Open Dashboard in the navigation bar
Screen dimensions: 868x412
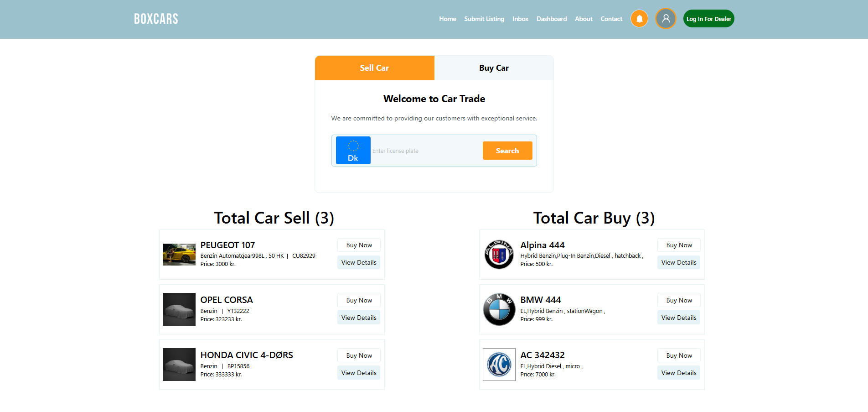[x=552, y=19]
